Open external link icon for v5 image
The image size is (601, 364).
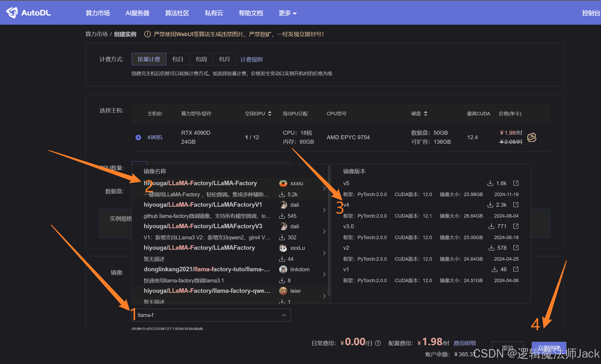coord(516,183)
